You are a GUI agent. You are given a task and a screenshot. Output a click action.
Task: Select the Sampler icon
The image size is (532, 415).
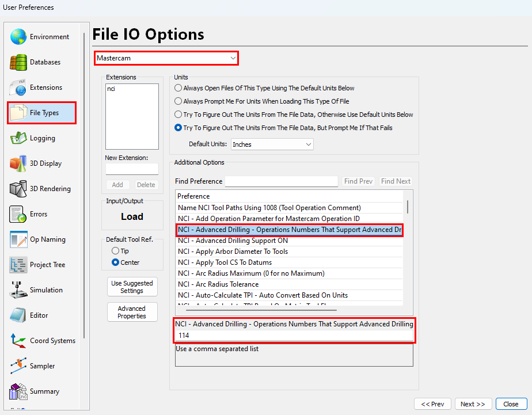point(18,366)
